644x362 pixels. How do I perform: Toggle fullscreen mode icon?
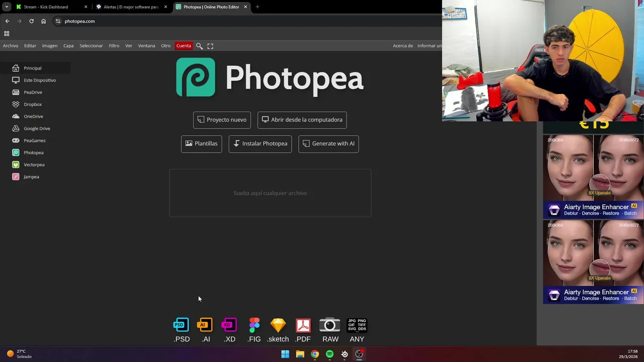click(x=210, y=46)
